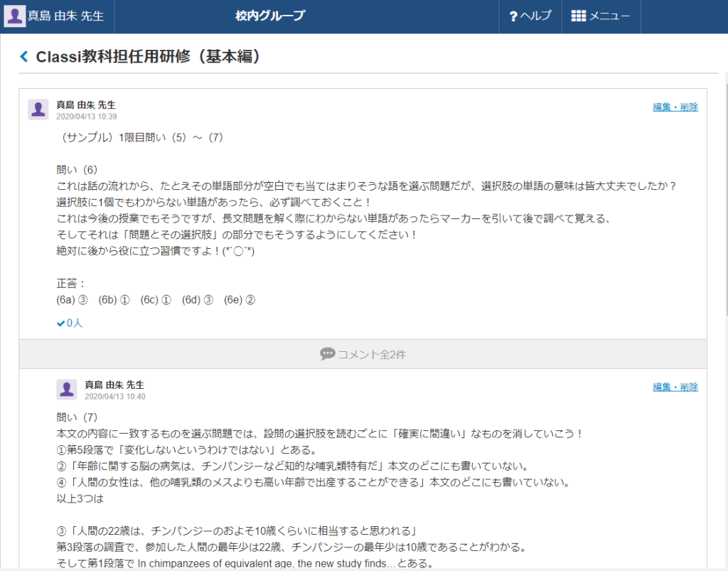Viewport: 728px width, 571px height.
Task: Click the 真島 由朱 先生 name in header
Action: [x=65, y=16]
